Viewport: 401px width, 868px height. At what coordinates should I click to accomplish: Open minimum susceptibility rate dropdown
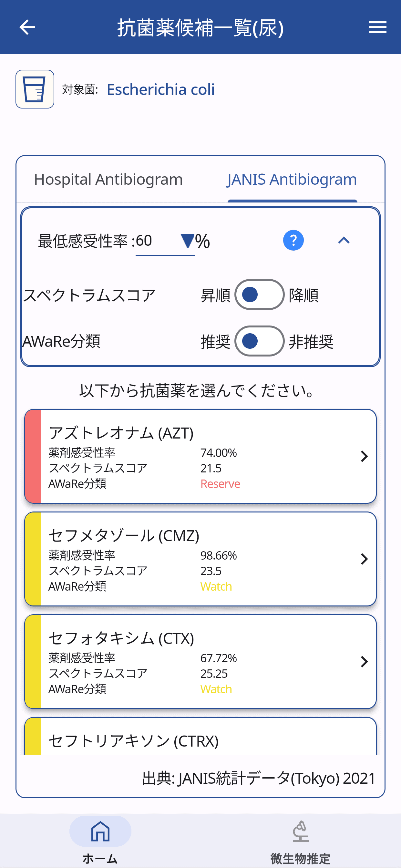187,241
